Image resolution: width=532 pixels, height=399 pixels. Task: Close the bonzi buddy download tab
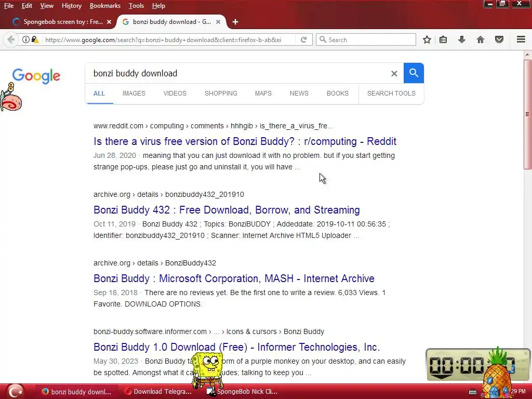click(x=218, y=22)
